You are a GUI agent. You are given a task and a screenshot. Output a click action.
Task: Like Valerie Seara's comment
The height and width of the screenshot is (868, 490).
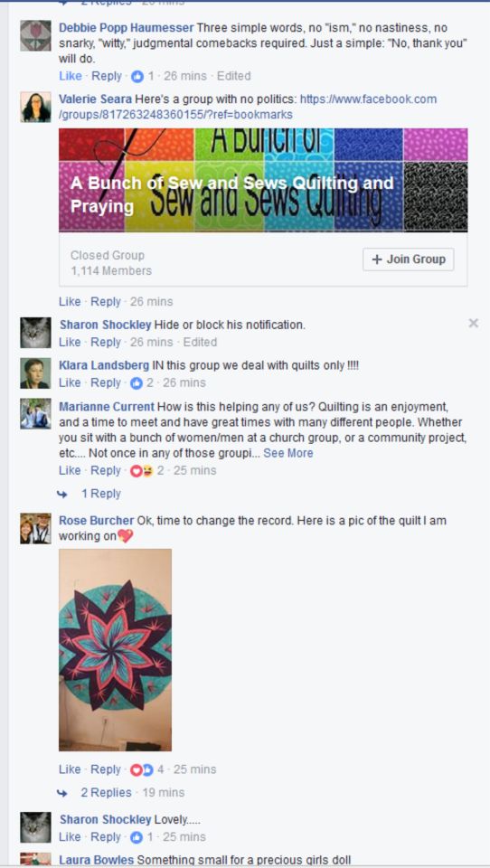70,302
